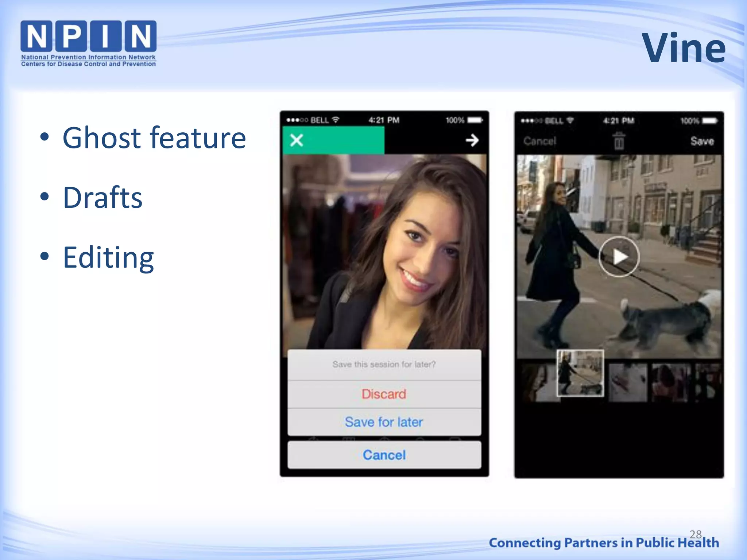
Task: Tap the woman's video preview on left phone
Action: coord(384,252)
